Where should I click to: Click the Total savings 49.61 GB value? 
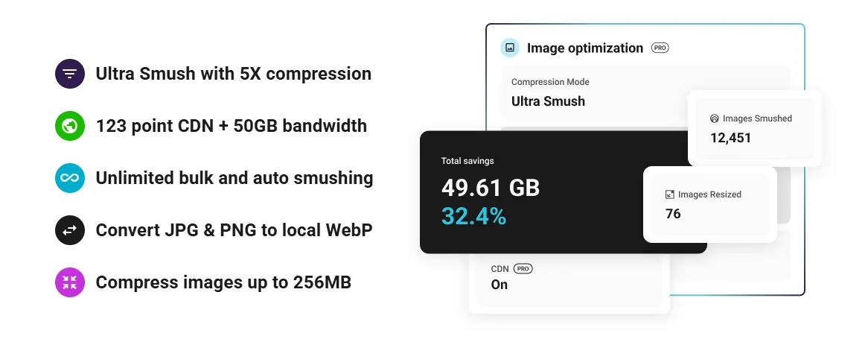click(x=490, y=188)
